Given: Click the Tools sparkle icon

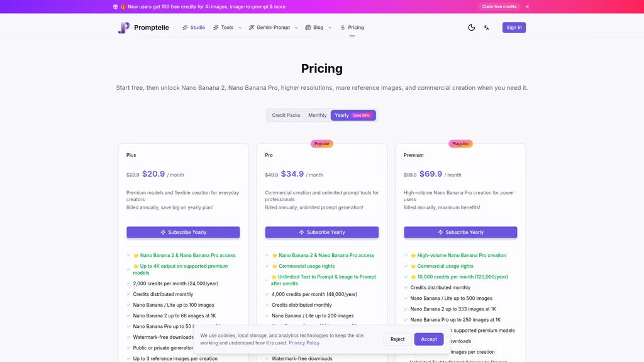Looking at the screenshot, I should pos(216,28).
